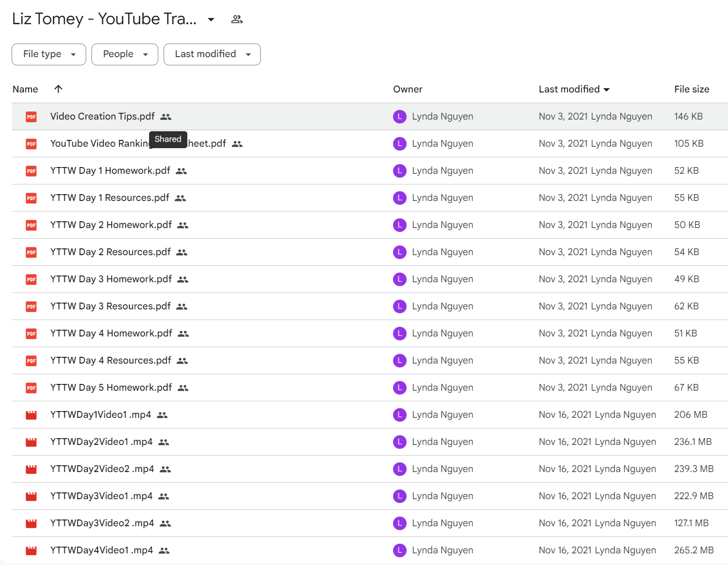Select YTTWDay3Video2.mp4 file name
Image resolution: width=728 pixels, height=565 pixels.
[102, 523]
